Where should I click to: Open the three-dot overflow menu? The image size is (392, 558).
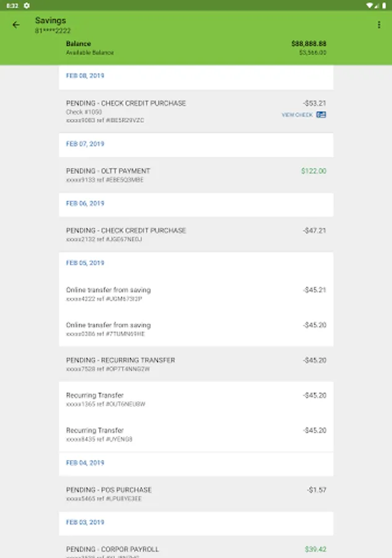pyautogui.click(x=379, y=25)
